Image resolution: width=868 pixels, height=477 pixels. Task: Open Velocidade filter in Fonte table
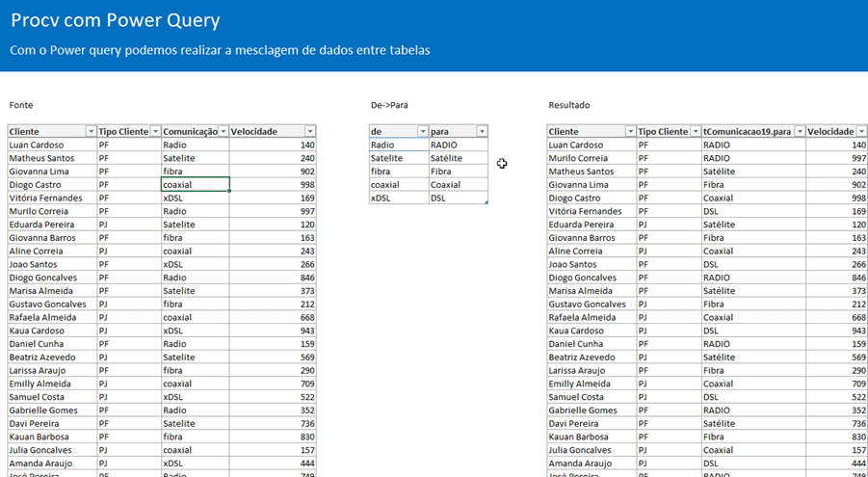point(309,132)
